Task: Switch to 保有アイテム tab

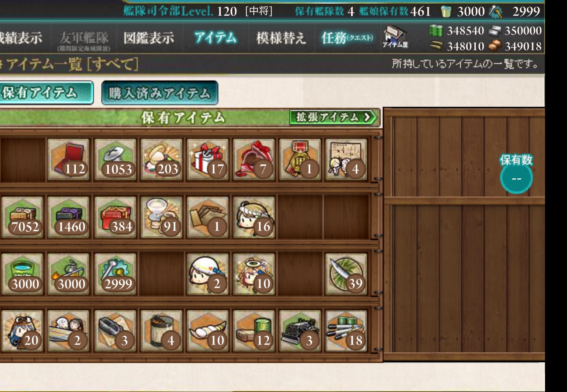Action: coord(45,93)
